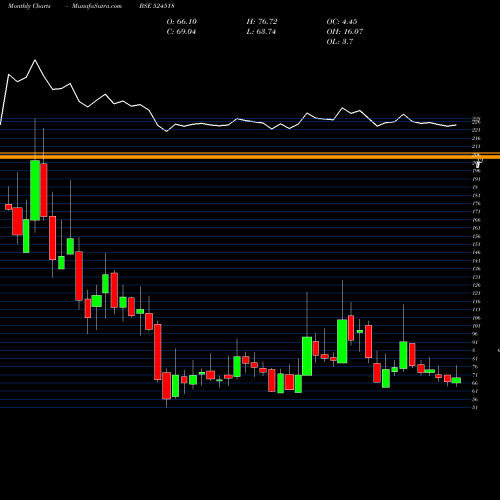
Task: Click the '176' price axis label
Action: point(476,204)
